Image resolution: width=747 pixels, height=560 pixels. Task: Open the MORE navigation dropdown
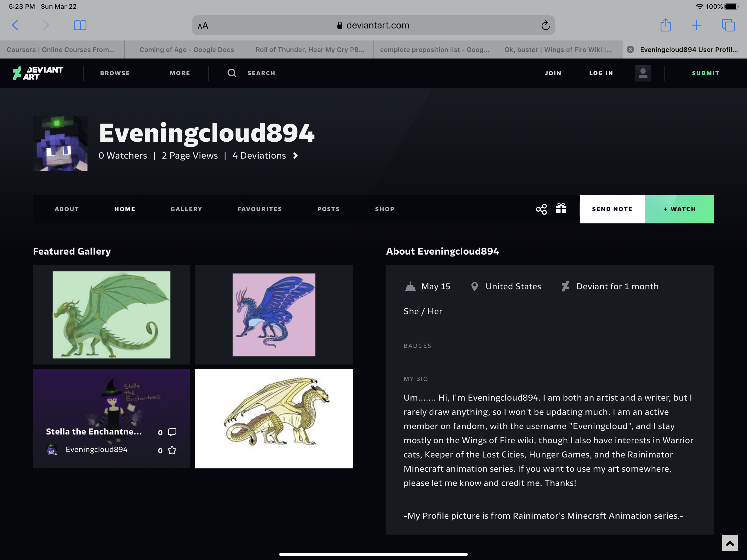(180, 73)
